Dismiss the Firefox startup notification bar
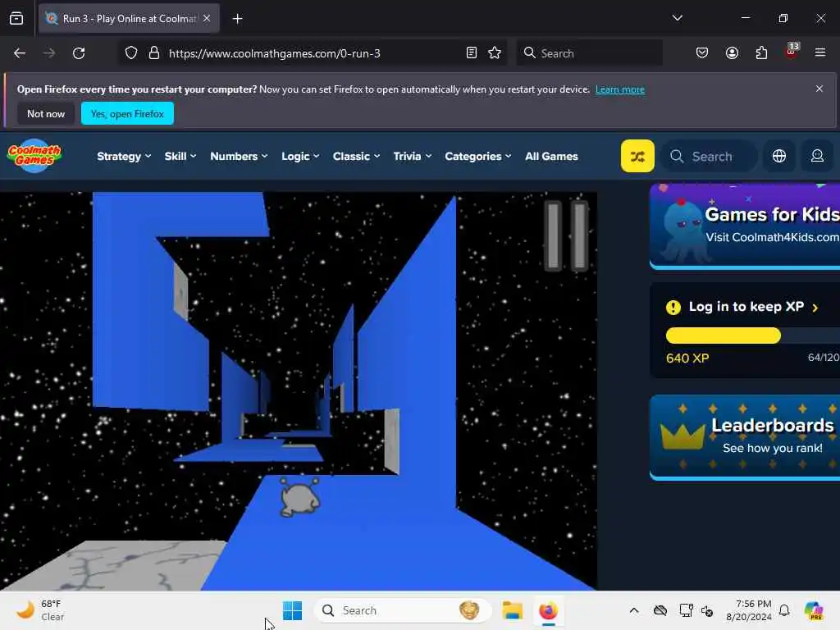 coord(819,89)
